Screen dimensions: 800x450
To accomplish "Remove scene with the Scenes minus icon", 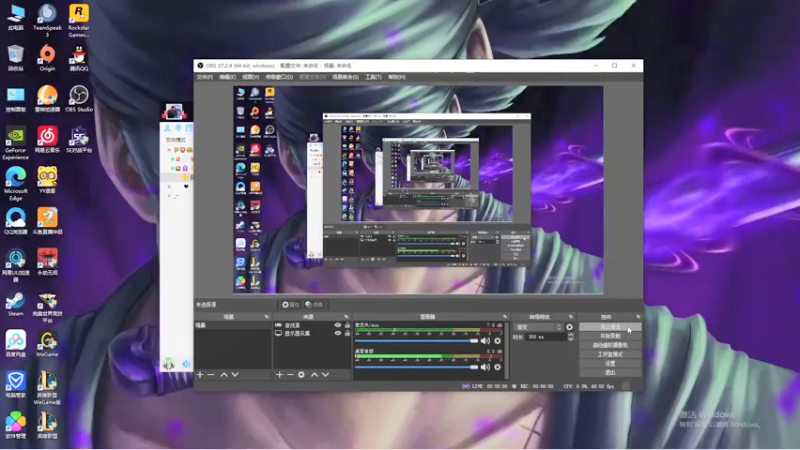I will [x=211, y=374].
